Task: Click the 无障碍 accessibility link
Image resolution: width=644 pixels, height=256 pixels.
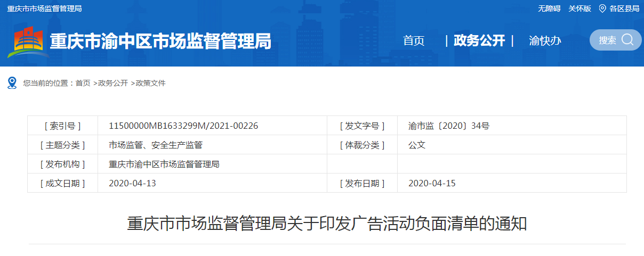Action: (549, 9)
